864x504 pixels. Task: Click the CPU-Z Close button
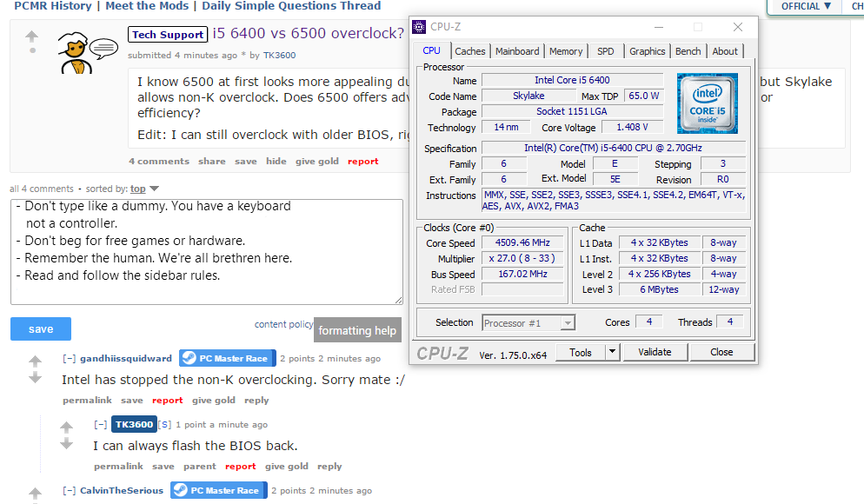(x=721, y=352)
